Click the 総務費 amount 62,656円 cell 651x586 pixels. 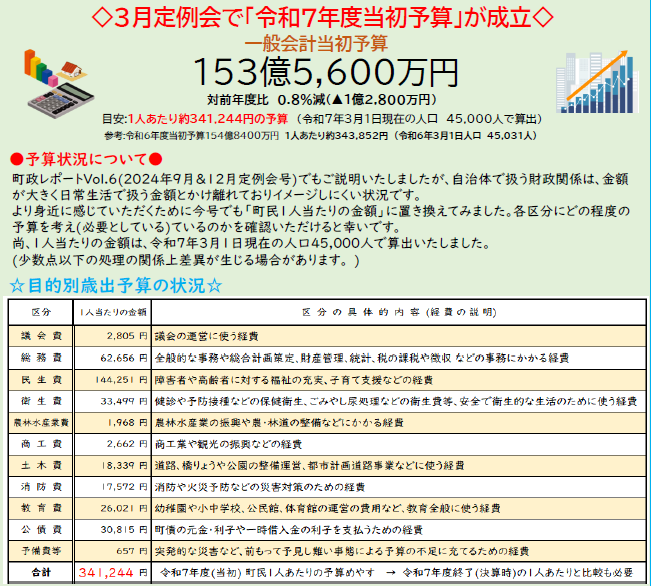[x=113, y=358]
